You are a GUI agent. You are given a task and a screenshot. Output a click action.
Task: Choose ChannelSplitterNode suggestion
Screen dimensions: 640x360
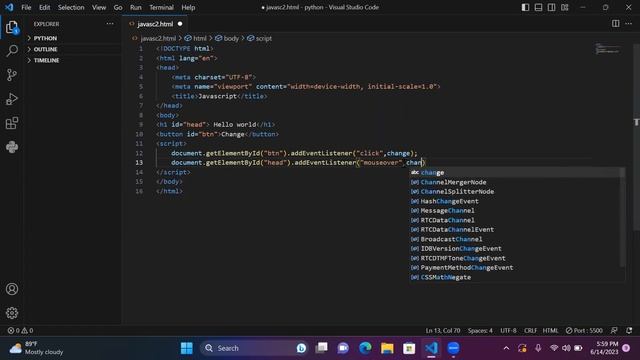[517, 191]
